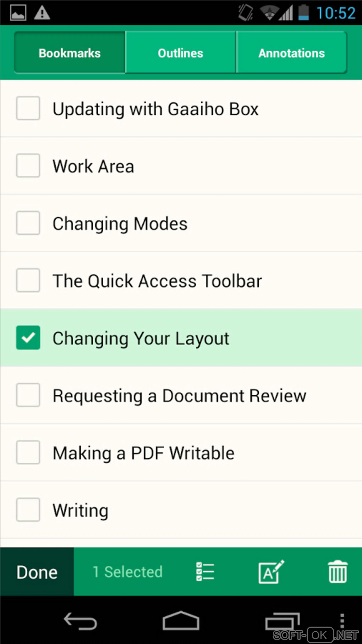Uncheck the Changing Your Layout checkbox
Viewport: 362px width, 644px height.
click(28, 338)
